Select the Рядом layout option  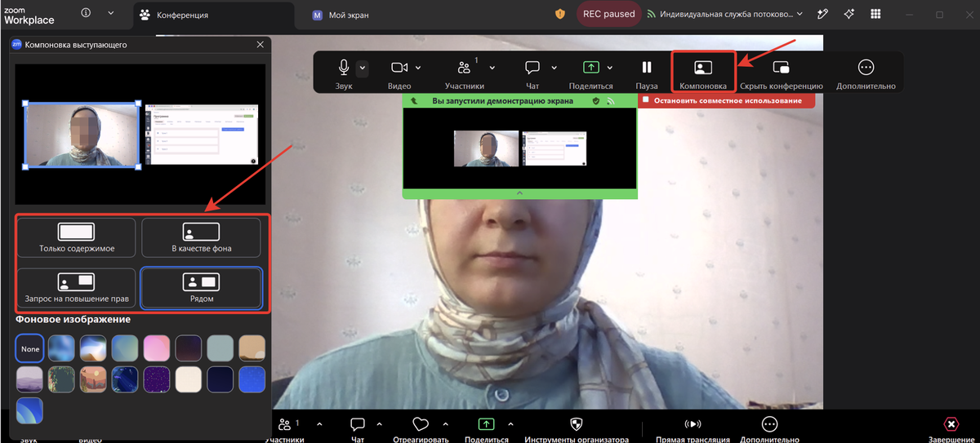click(x=201, y=287)
